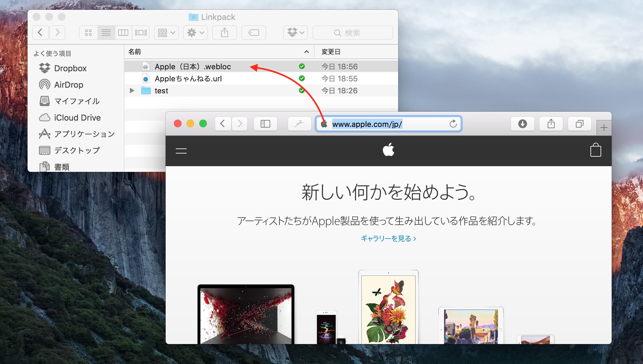Expand the test folder disclosure triangle

coord(132,91)
